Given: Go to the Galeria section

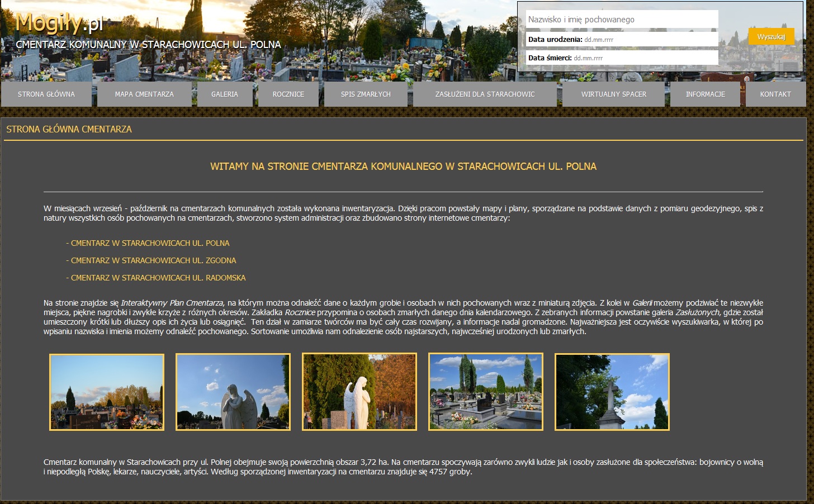Looking at the screenshot, I should (x=225, y=94).
